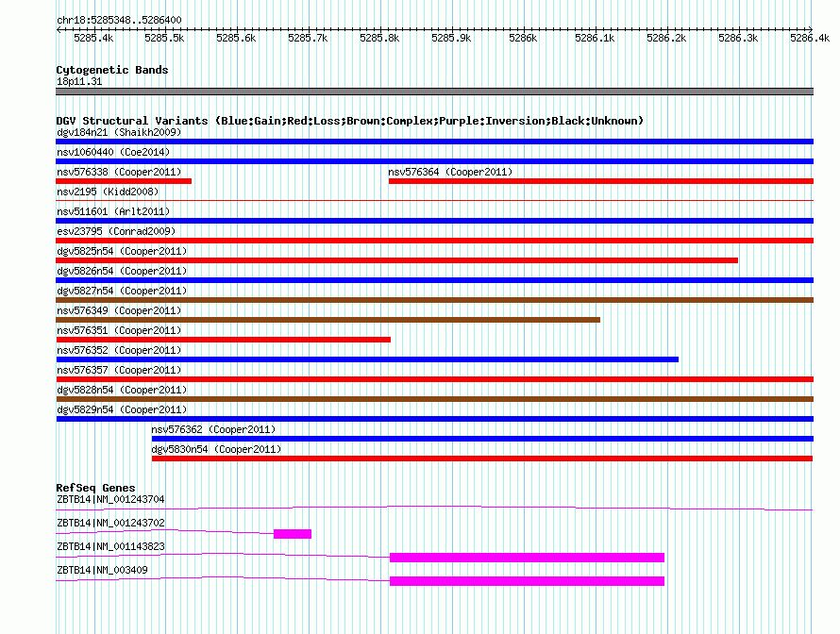Click the 5286.2k ruler tick label
840x634 pixels.
point(666,38)
